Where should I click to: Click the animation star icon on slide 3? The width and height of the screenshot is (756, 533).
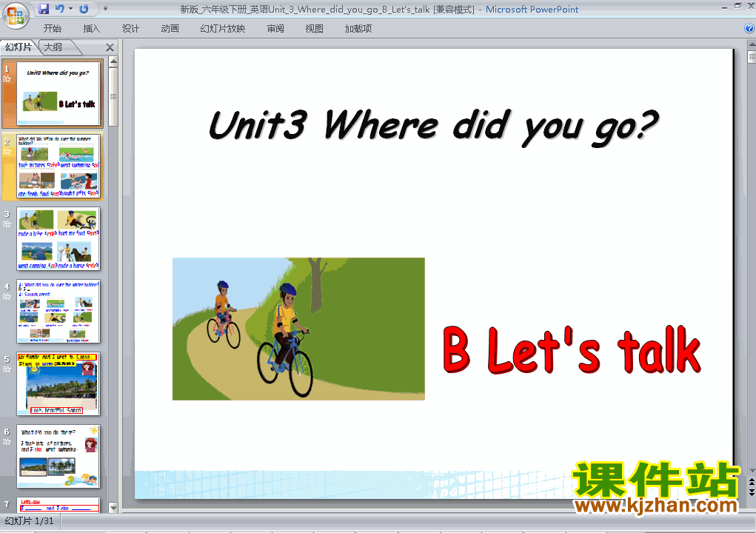click(x=7, y=224)
